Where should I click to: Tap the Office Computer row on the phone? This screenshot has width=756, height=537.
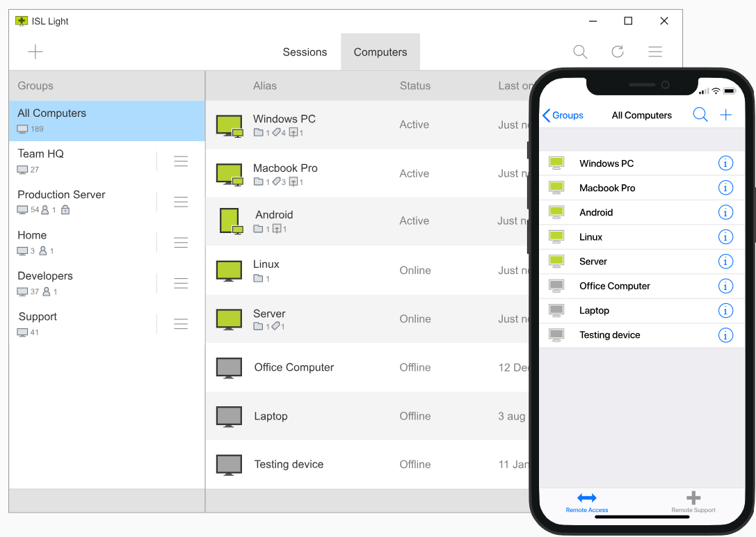(x=642, y=286)
